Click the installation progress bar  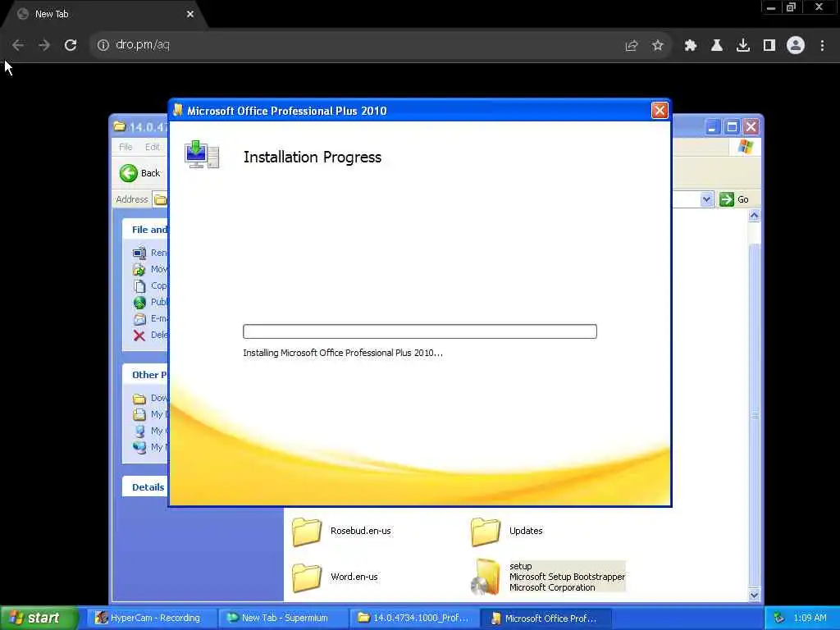pos(420,331)
